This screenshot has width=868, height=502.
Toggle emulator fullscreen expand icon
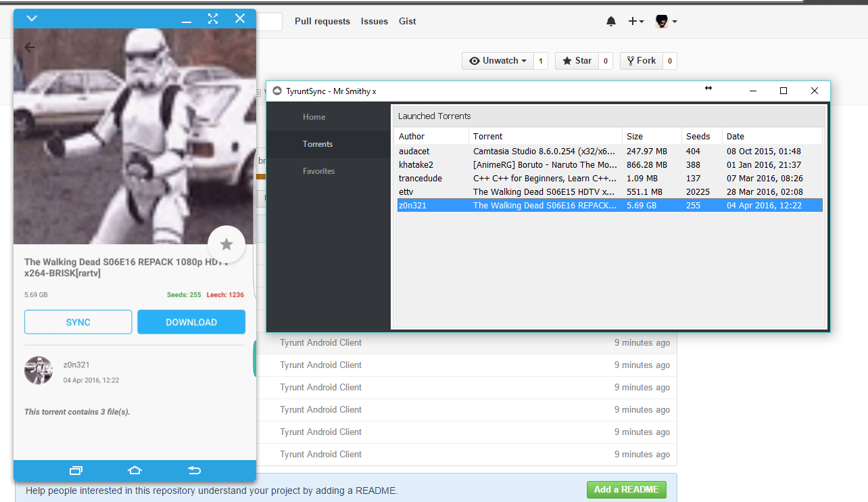point(213,19)
